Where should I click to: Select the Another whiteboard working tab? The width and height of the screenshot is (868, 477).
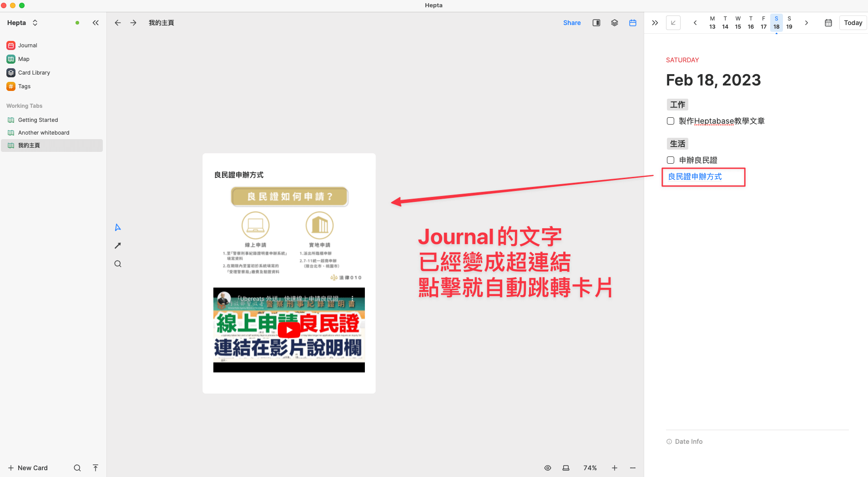43,132
